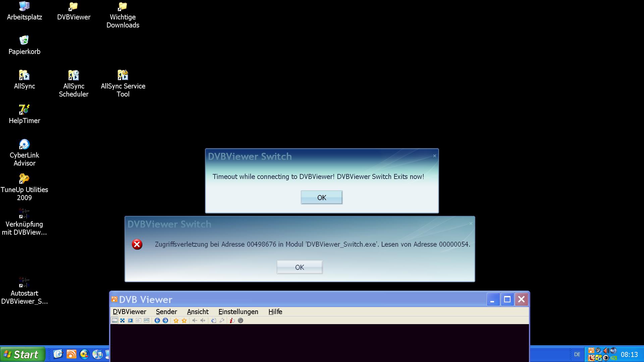The width and height of the screenshot is (644, 362).
Task: Click OK in the Zugriffsverletzung error dialog
Action: pyautogui.click(x=300, y=267)
